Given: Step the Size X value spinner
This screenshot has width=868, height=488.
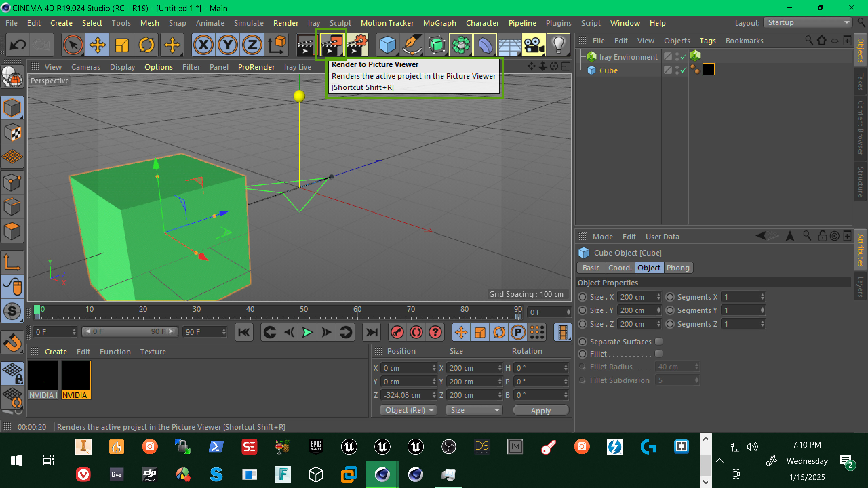Looking at the screenshot, I should 658,297.
